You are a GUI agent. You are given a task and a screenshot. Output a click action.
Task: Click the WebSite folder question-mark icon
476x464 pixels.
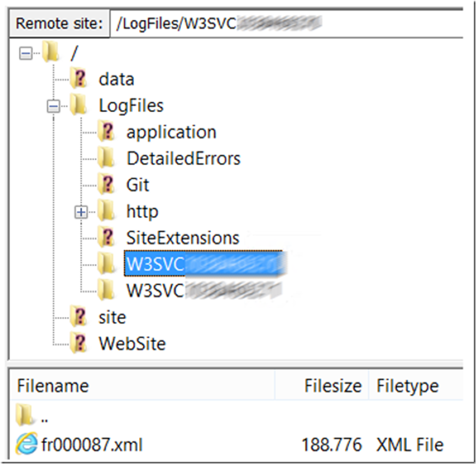[x=79, y=343]
